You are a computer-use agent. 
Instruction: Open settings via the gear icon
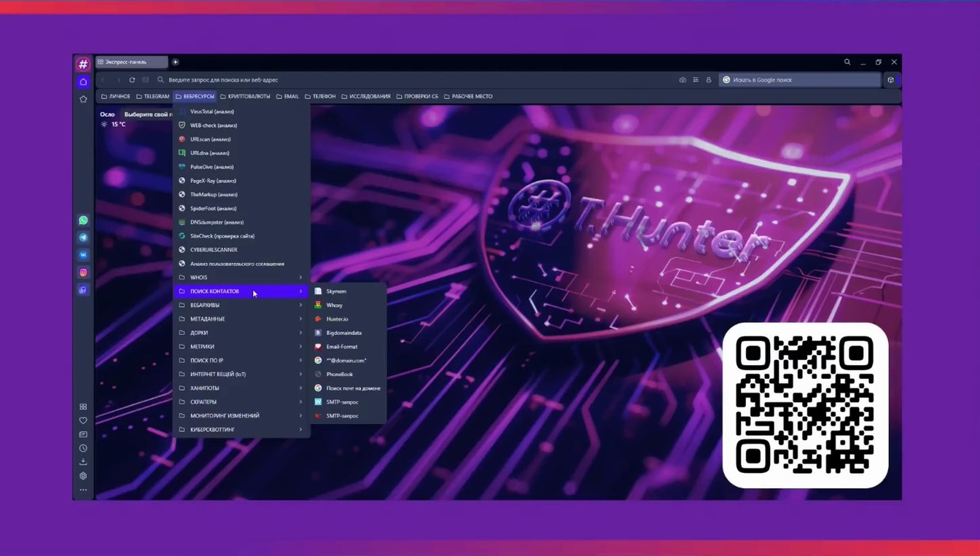(x=83, y=476)
